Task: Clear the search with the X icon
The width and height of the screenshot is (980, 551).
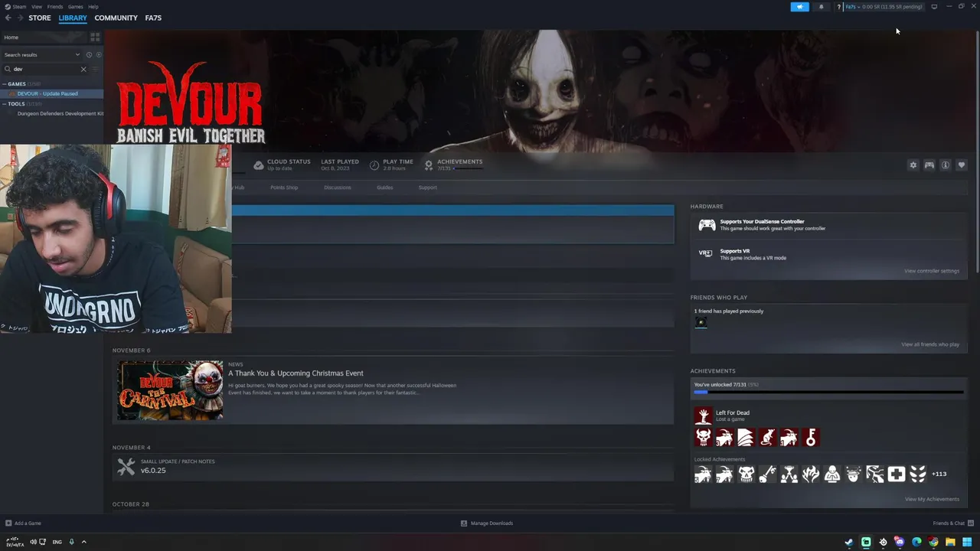Action: [x=83, y=69]
